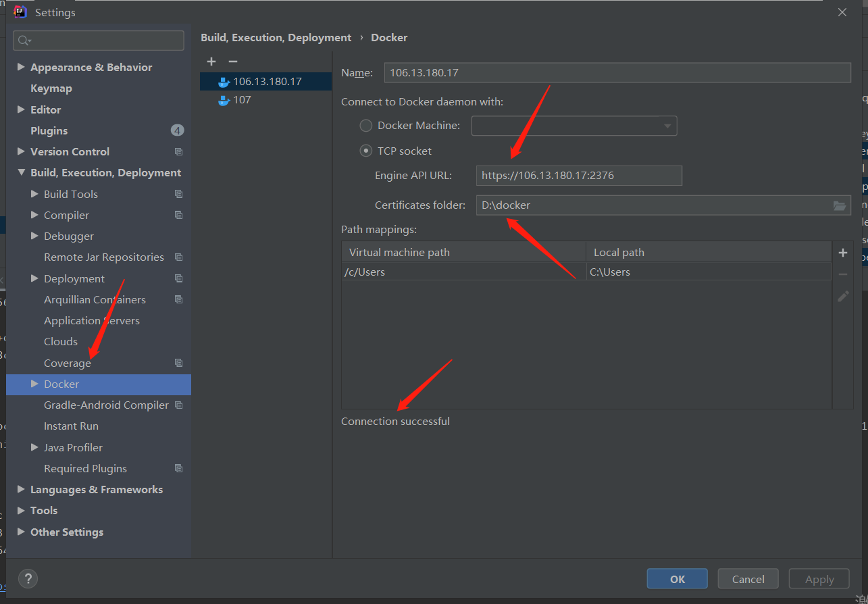Image resolution: width=868 pixels, height=604 pixels.
Task: Click the search magnifier icon in the settings search box
Action: pos(24,41)
